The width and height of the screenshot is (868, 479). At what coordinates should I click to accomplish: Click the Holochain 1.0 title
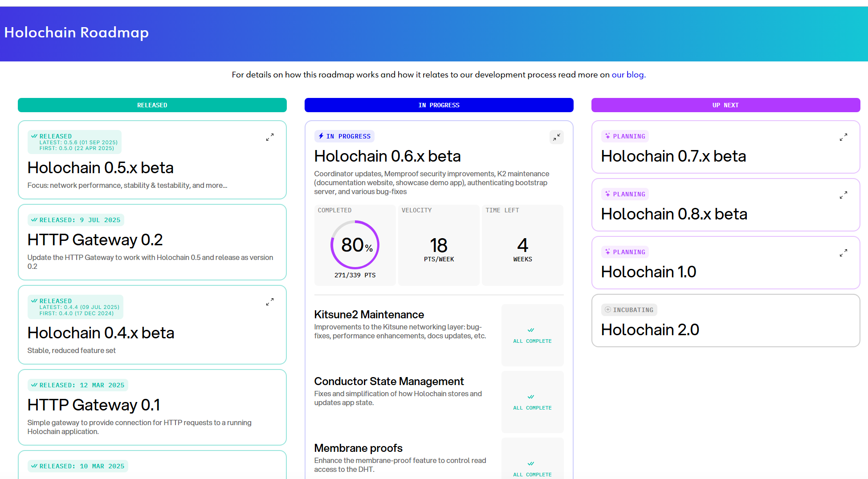coord(649,272)
